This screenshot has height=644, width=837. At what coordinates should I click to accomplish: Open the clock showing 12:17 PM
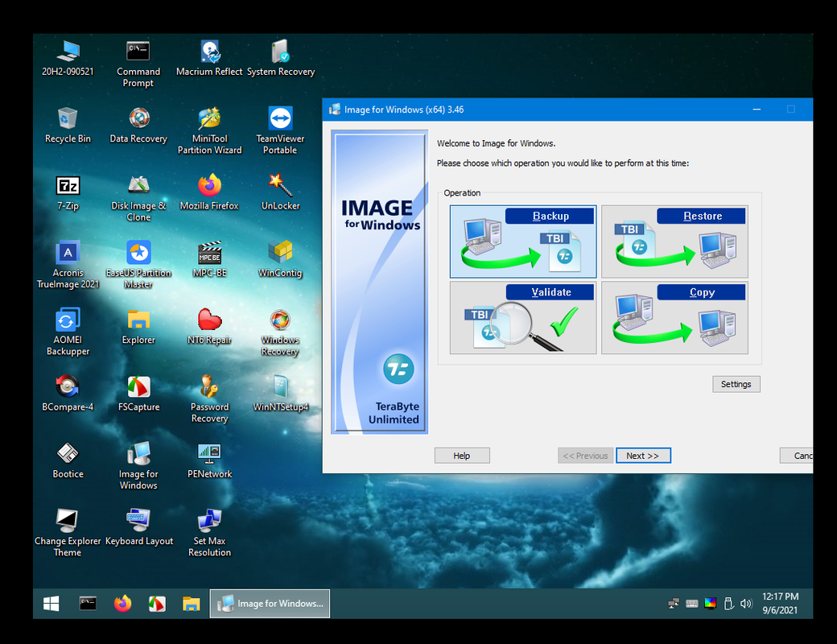pos(780,604)
